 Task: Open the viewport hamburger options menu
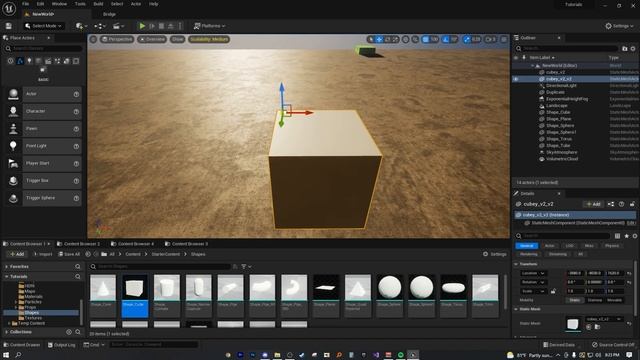click(93, 39)
